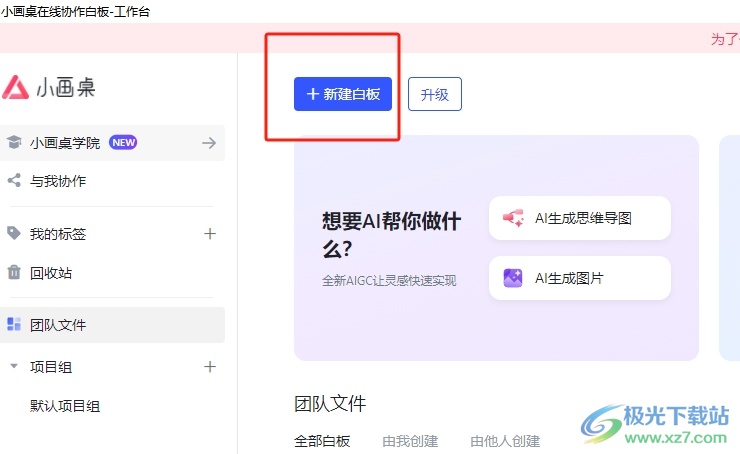Click the 小画桌 brand name text

[66, 87]
